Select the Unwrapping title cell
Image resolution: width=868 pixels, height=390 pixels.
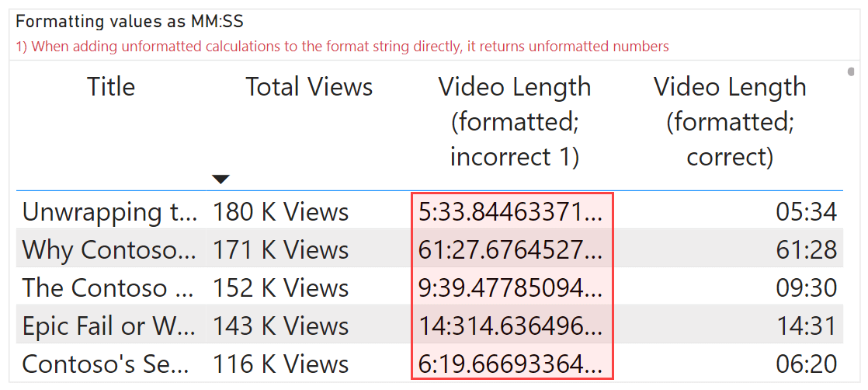tap(109, 211)
